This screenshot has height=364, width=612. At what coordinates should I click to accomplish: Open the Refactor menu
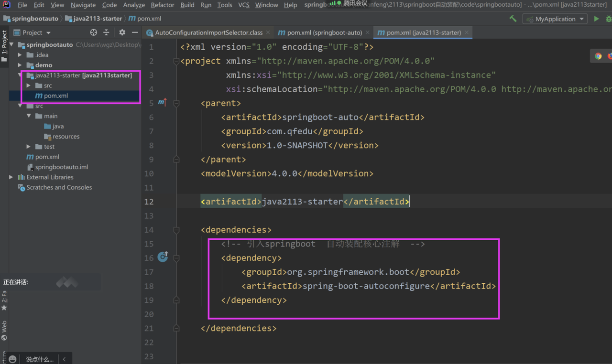(x=163, y=5)
